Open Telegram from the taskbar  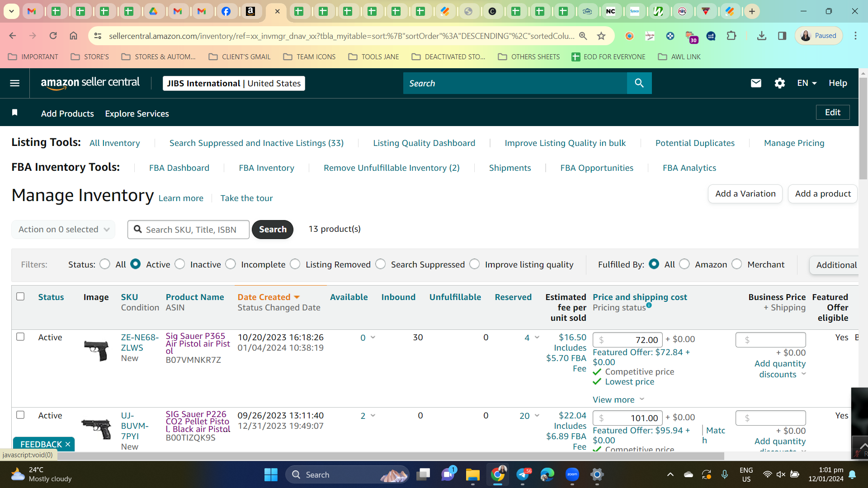[523, 474]
